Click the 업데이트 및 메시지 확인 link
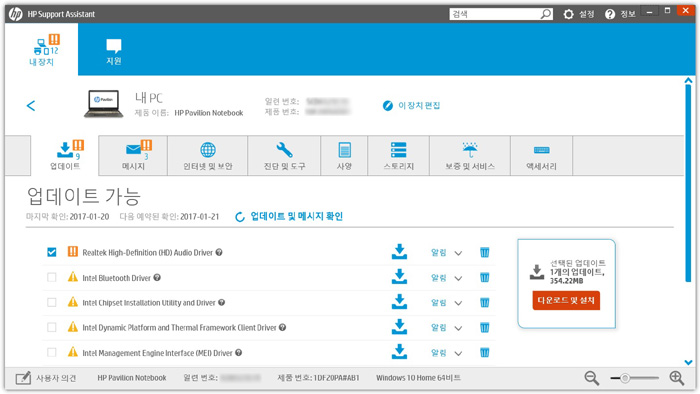700x394 pixels. point(296,216)
